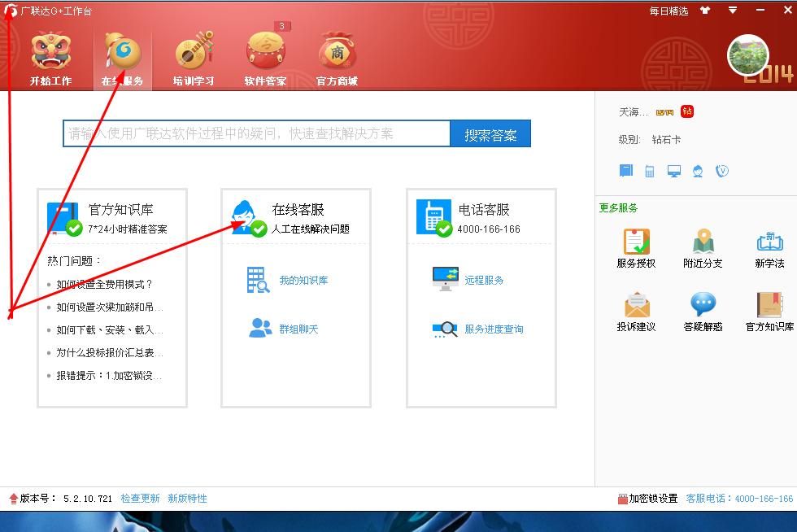Screen dimensions: 797x532
Task: Click the small calculator icon in profile panel
Action: coord(650,171)
